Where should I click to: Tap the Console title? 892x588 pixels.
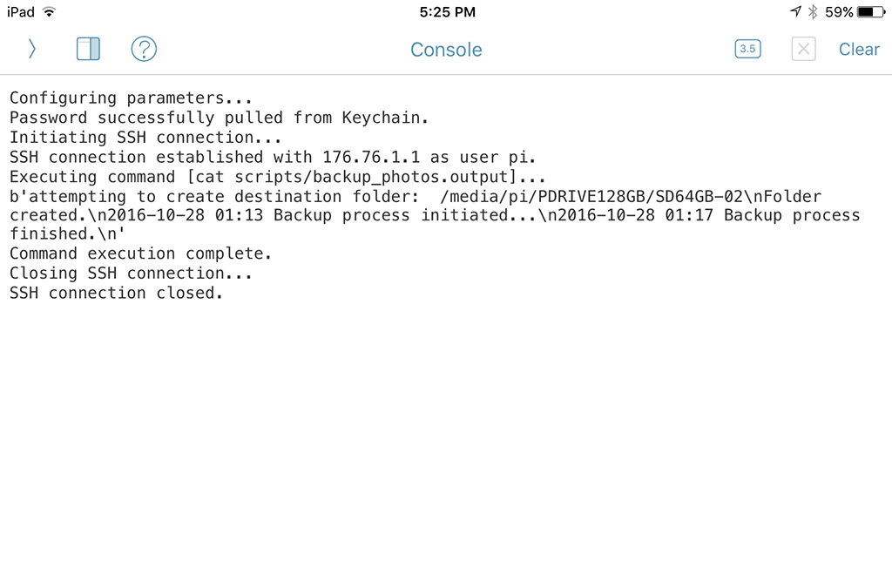pos(446,50)
